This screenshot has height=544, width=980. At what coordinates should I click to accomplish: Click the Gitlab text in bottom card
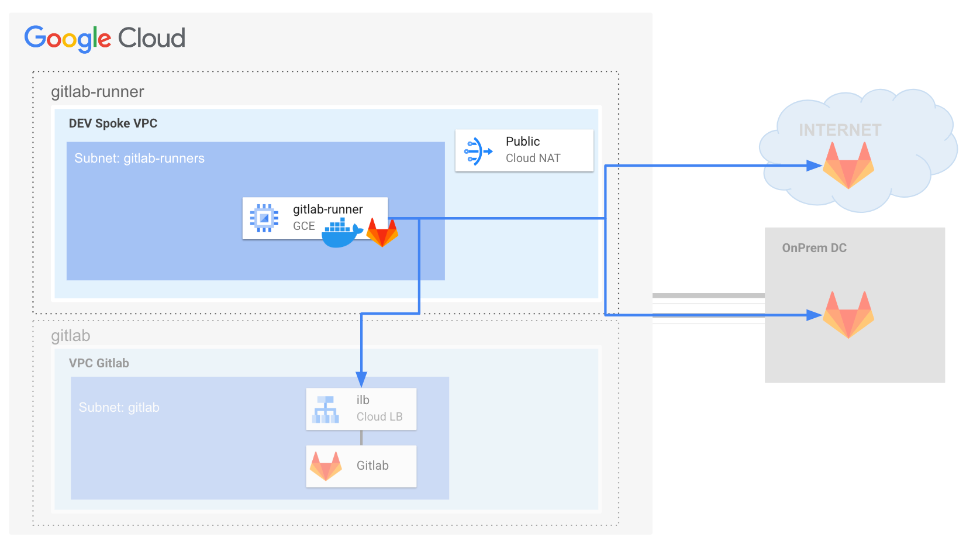tap(372, 466)
